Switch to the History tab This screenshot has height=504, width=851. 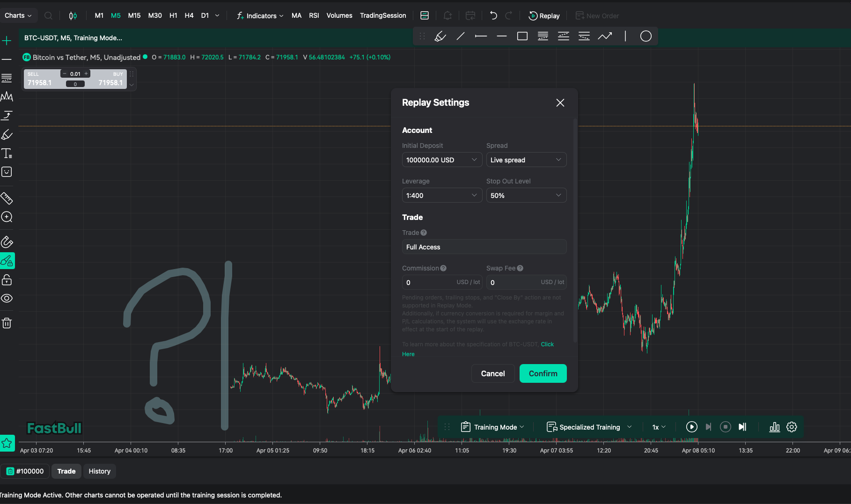99,471
